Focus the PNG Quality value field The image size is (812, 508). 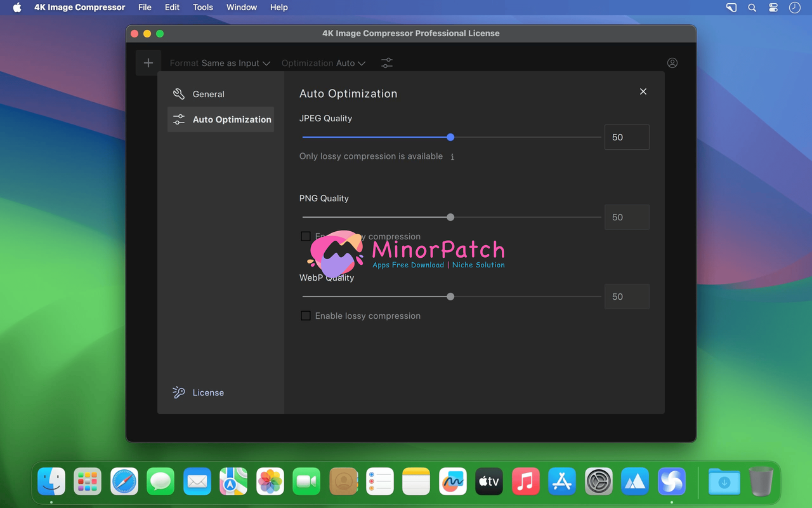click(627, 217)
